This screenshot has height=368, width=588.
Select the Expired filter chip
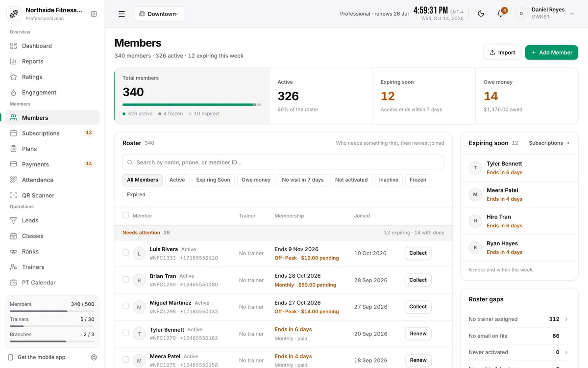[136, 195]
